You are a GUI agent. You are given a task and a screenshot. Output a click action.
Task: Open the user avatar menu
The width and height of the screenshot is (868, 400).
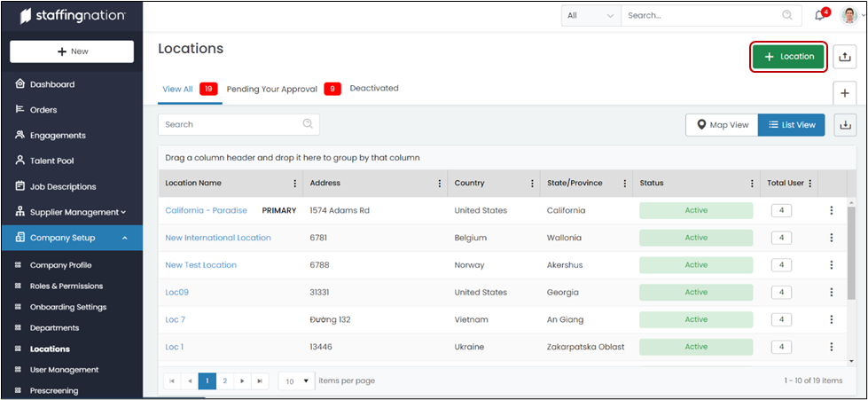pyautogui.click(x=848, y=15)
